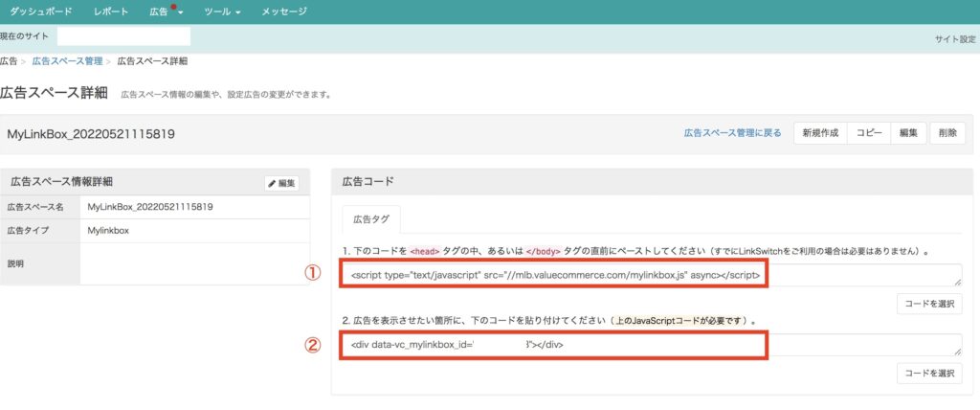The image size is (980, 410).
Task: Select the 広告タグ tab
Action: pyautogui.click(x=371, y=219)
